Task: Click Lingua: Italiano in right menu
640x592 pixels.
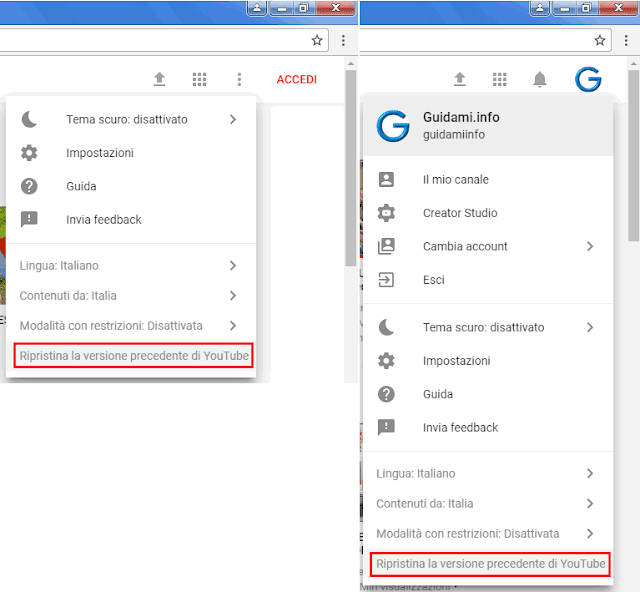Action: click(x=488, y=473)
